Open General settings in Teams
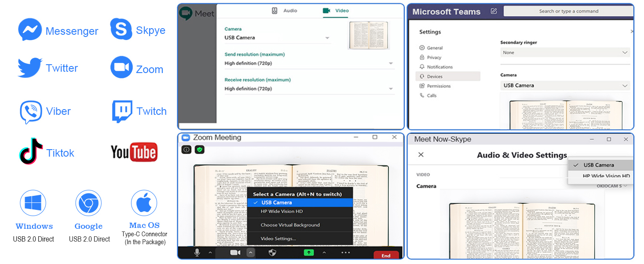 (431, 48)
